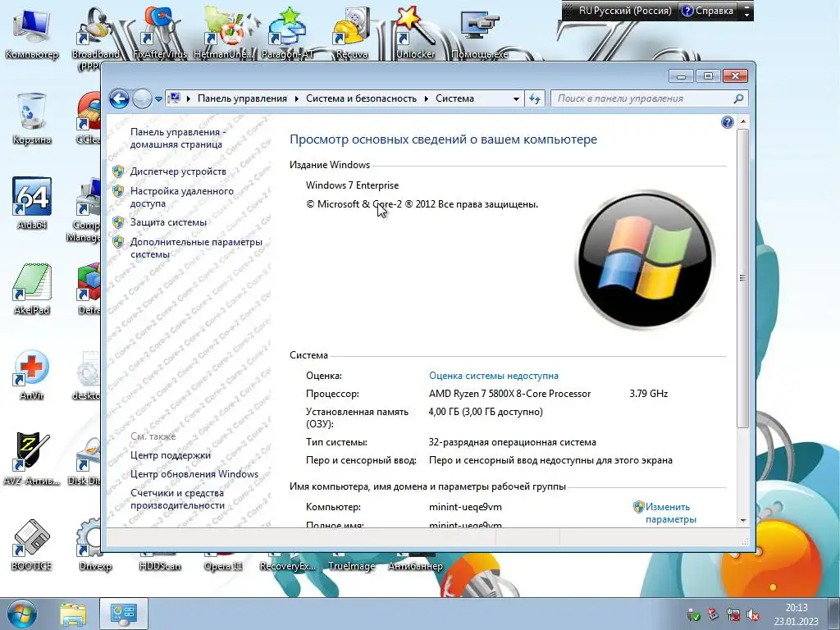This screenshot has height=630, width=840.
Task: Open the recent pages dropdown arrow
Action: coord(158,99)
